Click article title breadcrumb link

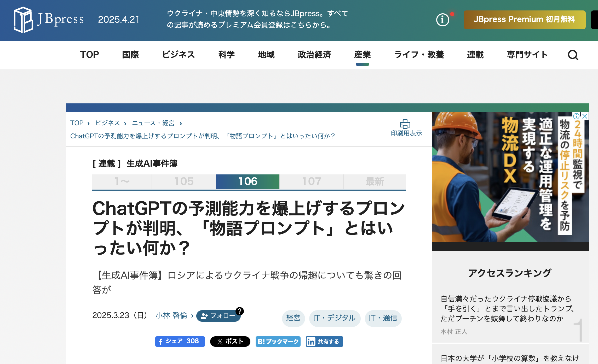pos(203,136)
